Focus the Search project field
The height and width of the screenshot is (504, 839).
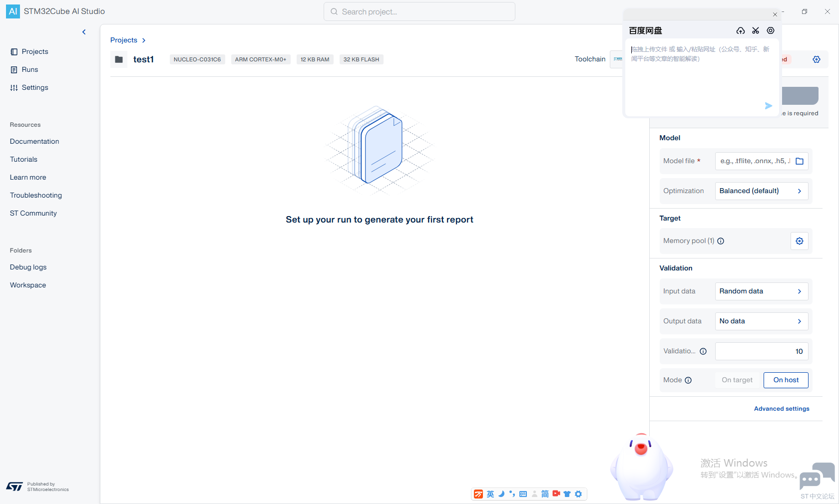click(x=419, y=11)
